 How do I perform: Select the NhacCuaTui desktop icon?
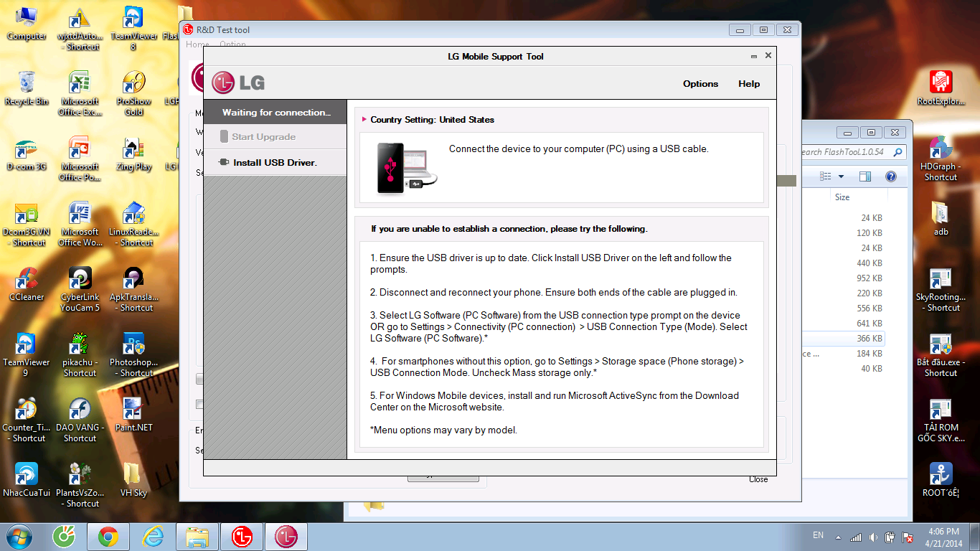27,480
